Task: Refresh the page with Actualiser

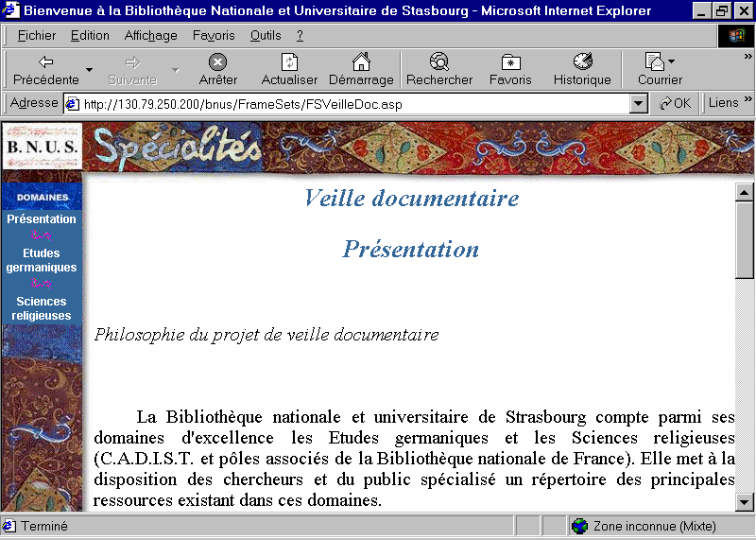Action: [289, 70]
